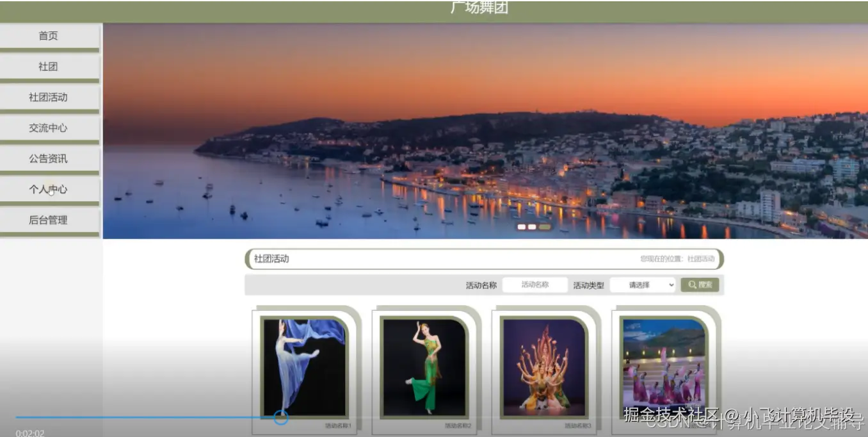This screenshot has height=437, width=868.
Task: Click the 活动名称3 card caption
Action: tap(578, 425)
